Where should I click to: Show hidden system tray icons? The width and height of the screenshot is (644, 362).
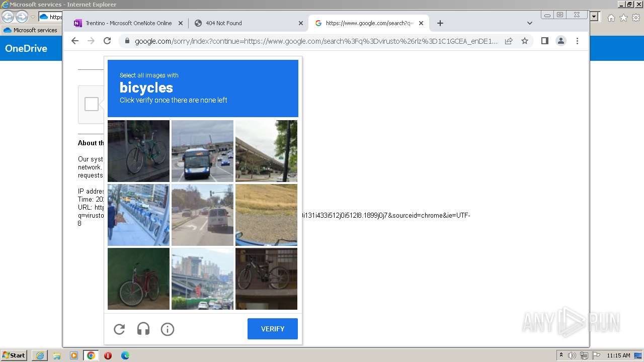pyautogui.click(x=561, y=355)
